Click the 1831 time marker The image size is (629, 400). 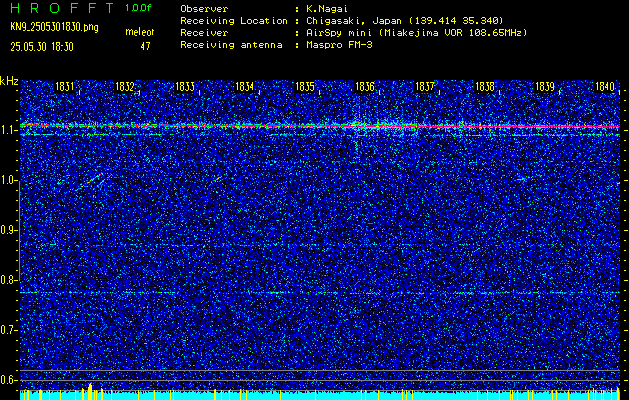coord(65,86)
